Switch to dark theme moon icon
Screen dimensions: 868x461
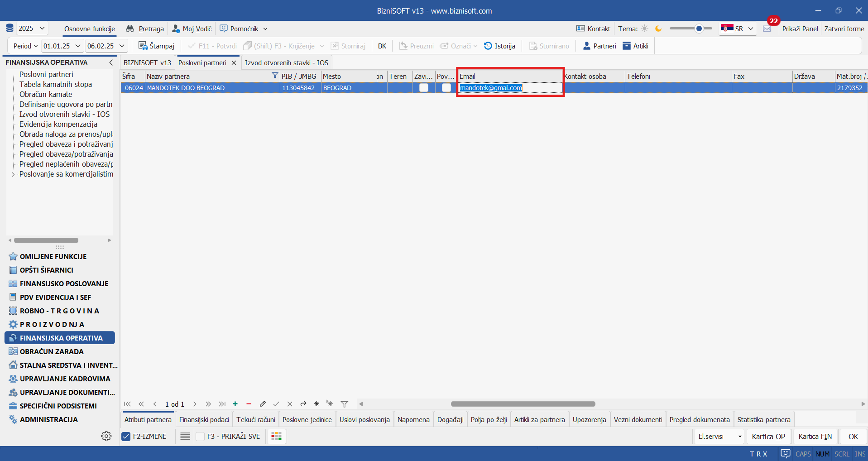(x=658, y=29)
